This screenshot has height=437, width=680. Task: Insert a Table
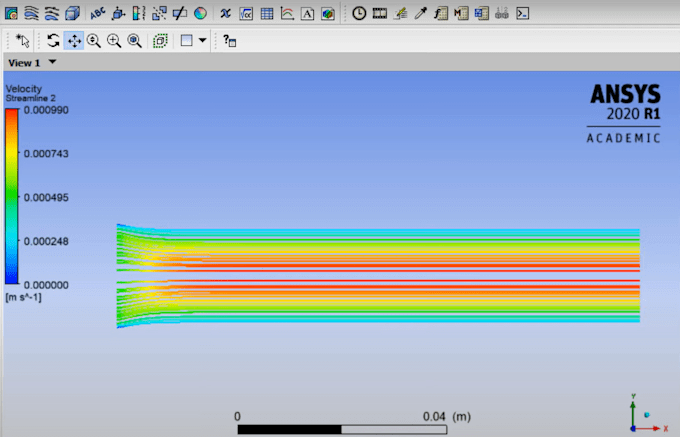click(267, 13)
